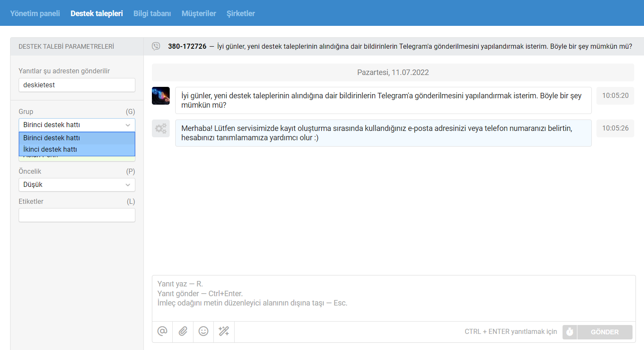Viewport: 644px width, 350px height.
Task: Open the emoji picker smiley icon
Action: tap(204, 331)
